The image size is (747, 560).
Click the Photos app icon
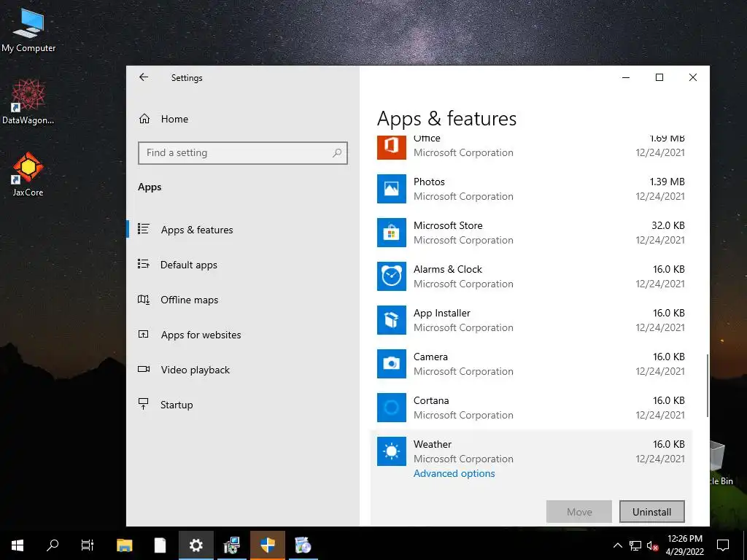point(391,189)
